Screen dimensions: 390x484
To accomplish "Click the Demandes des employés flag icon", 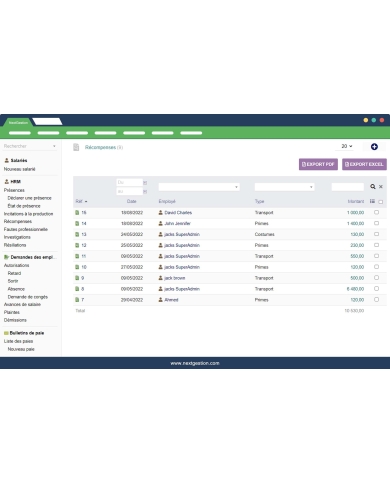I will tap(6, 257).
